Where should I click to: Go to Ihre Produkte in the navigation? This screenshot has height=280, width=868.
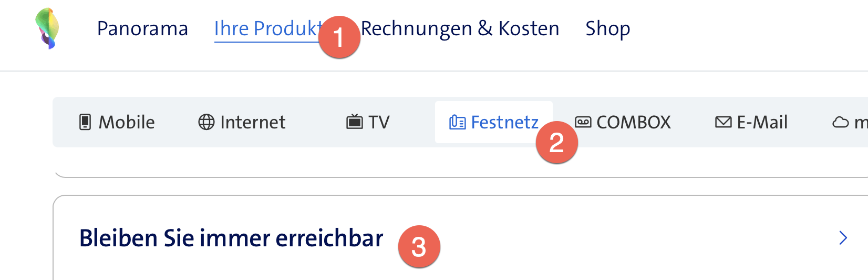(x=266, y=28)
